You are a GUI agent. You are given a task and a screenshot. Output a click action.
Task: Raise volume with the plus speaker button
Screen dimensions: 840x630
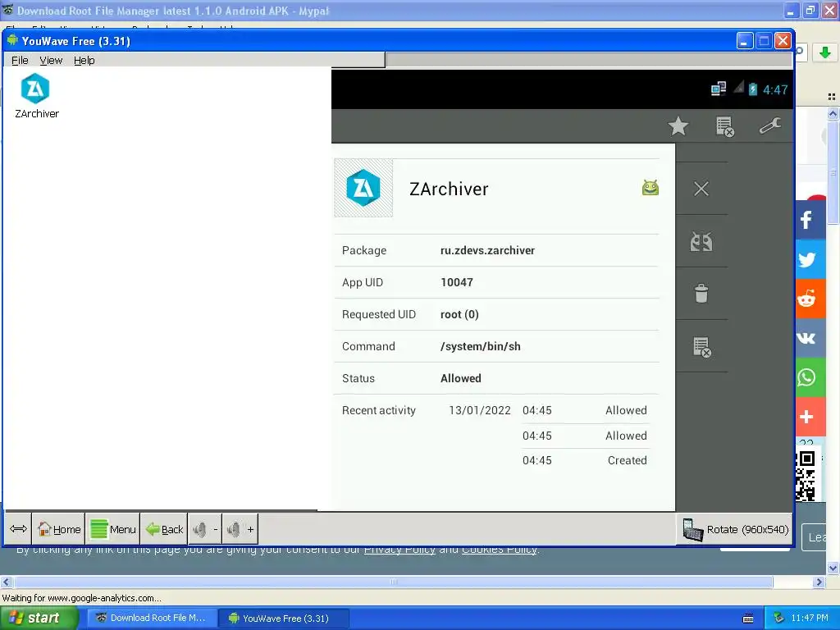pyautogui.click(x=240, y=529)
